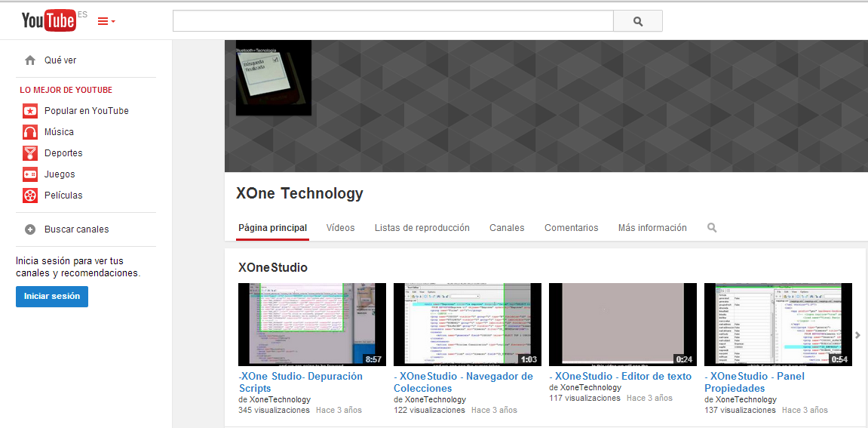
Task: Open the XOneStudio section heading
Action: click(x=272, y=268)
